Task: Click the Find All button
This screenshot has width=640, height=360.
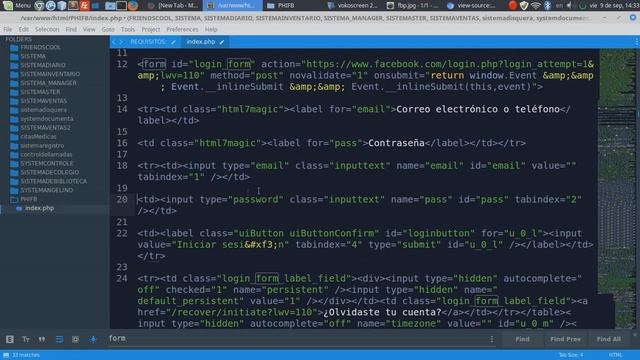Action: tap(608, 339)
